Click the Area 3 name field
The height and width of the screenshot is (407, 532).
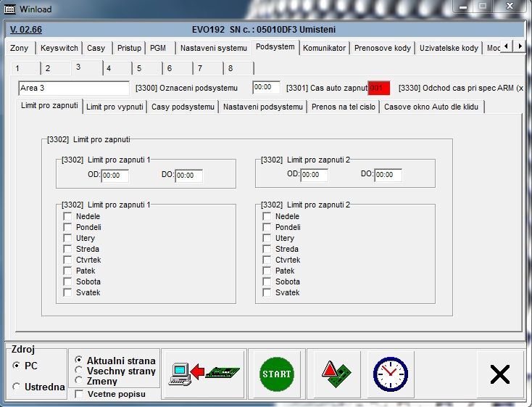pos(73,88)
